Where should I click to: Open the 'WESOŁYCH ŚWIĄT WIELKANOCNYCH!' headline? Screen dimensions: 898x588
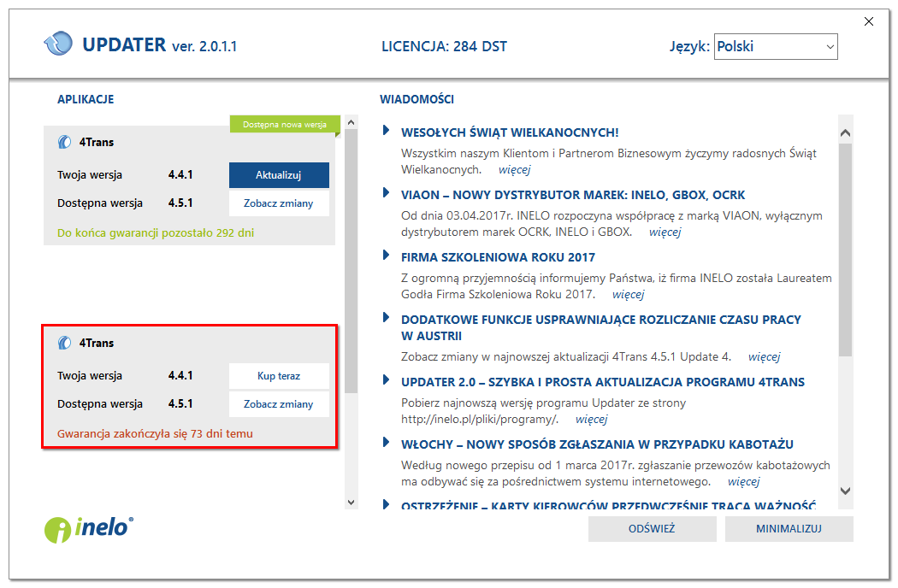coord(510,132)
